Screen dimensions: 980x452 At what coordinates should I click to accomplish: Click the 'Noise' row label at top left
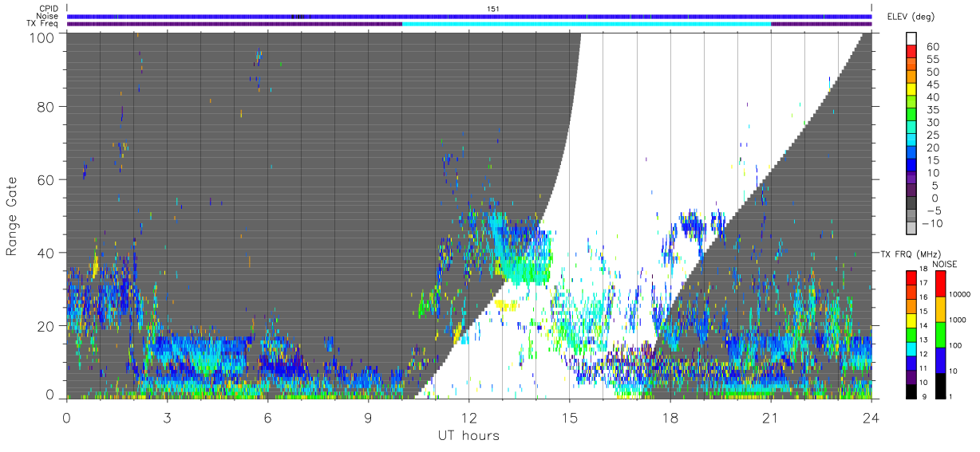[47, 16]
